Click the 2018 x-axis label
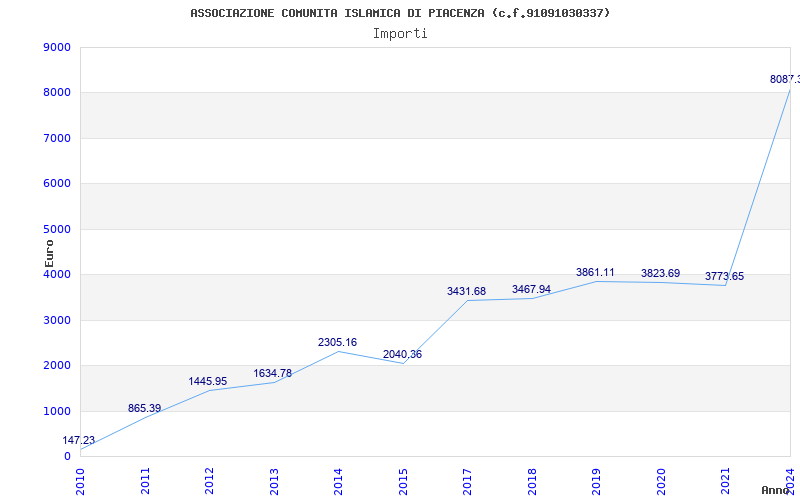This screenshot has height=500, width=800. (532, 481)
